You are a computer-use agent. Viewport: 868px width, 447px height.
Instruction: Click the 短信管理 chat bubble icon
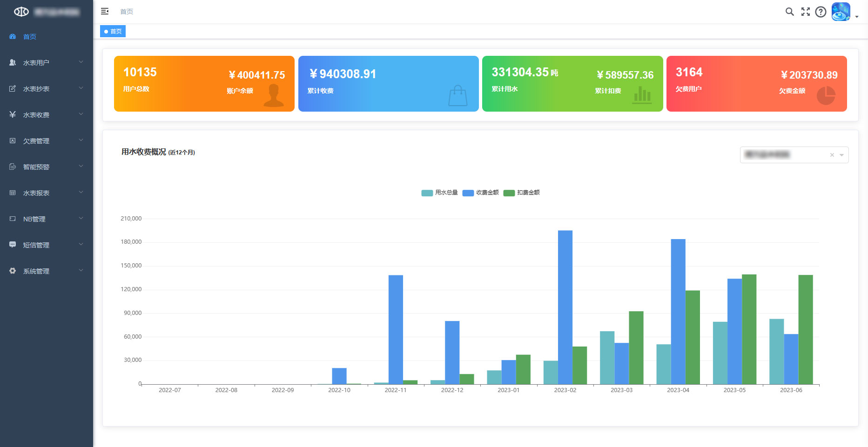pos(13,245)
